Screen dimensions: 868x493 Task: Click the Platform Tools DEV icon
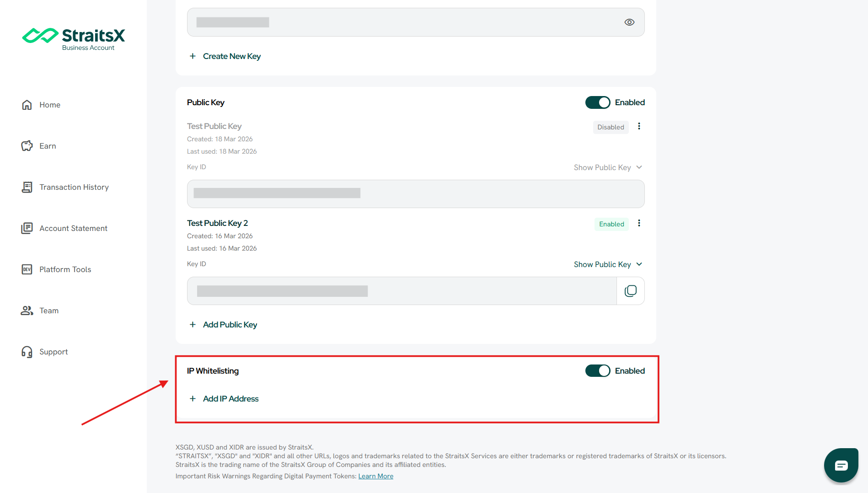pos(27,269)
